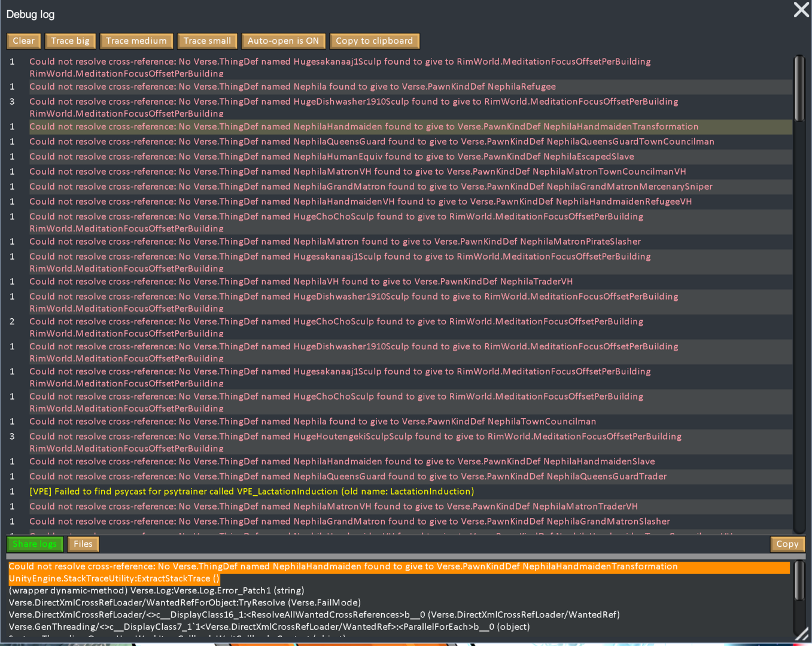Image resolution: width=812 pixels, height=646 pixels.
Task: Toggle Auto-open is ON
Action: tap(283, 41)
